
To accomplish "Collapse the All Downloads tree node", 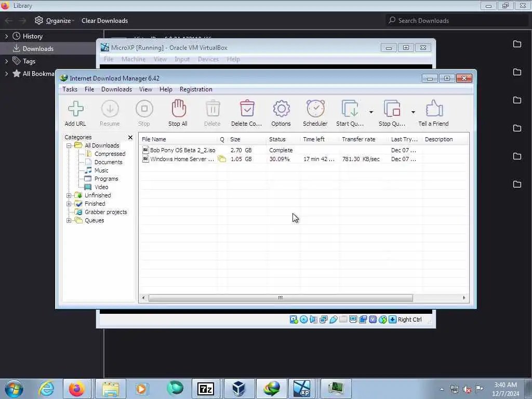I will tap(69, 145).
